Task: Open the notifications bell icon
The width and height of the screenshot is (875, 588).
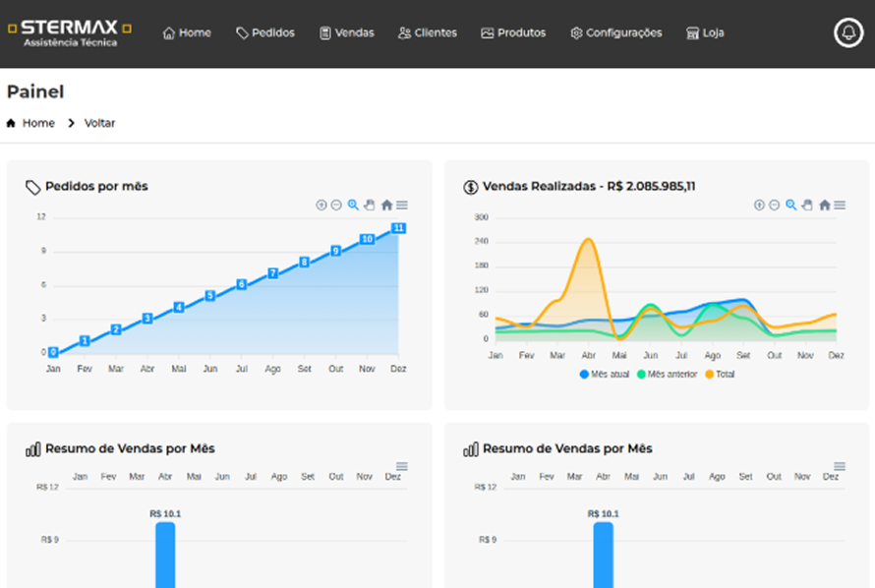Action: pos(847,32)
